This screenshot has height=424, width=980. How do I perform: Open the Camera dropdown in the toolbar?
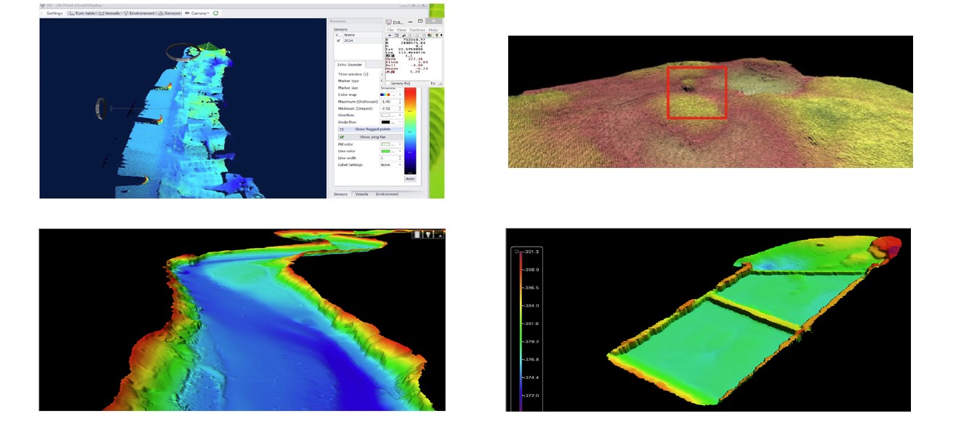coord(198,13)
